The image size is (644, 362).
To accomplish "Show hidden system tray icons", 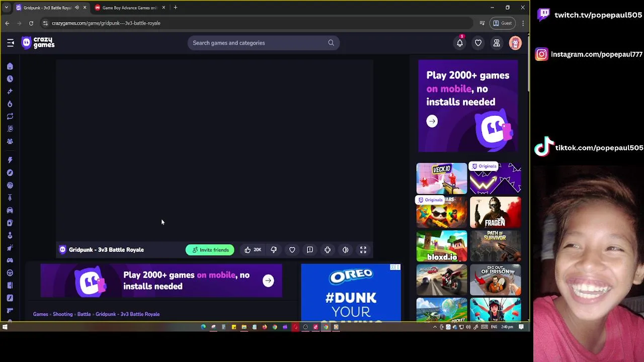I will 435,327.
